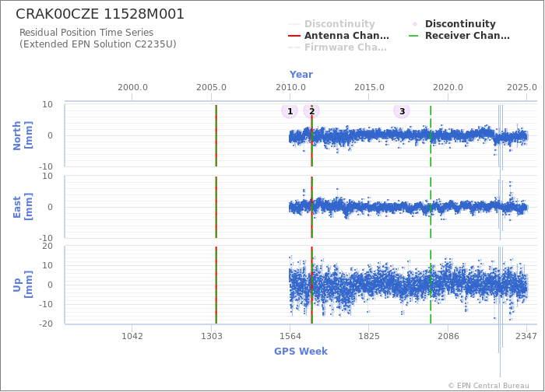Click the EPN Central Bureau credit

[x=488, y=386]
